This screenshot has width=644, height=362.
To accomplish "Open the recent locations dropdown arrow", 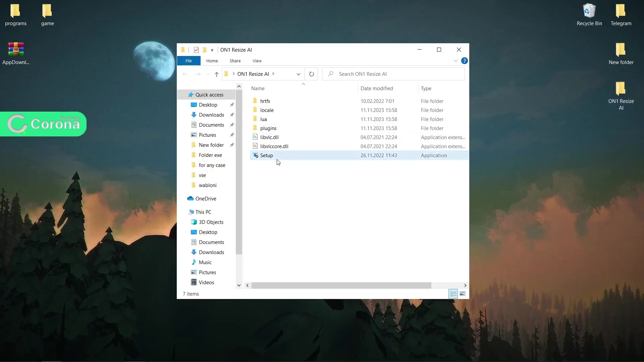I will pos(208,74).
